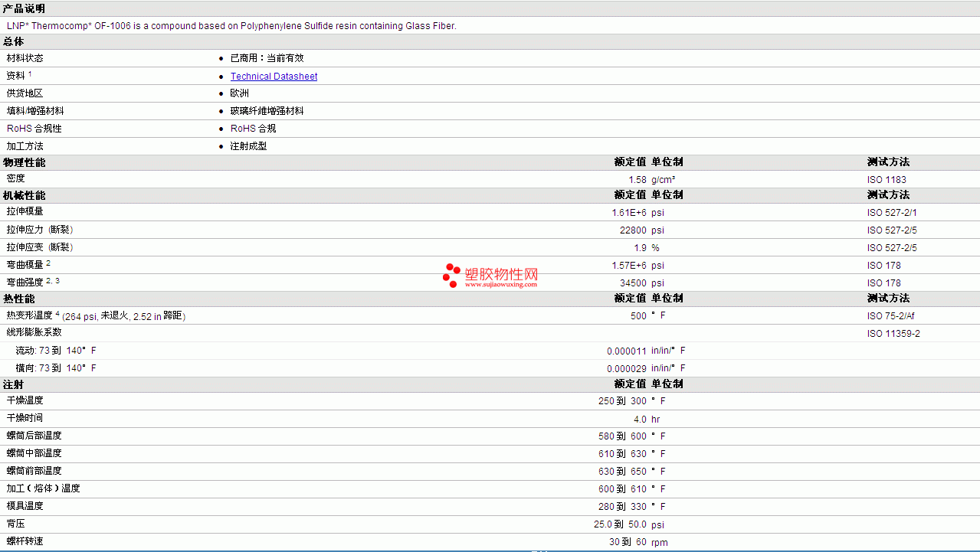
Task: Click the g/cm³ unit
Action: click(664, 180)
